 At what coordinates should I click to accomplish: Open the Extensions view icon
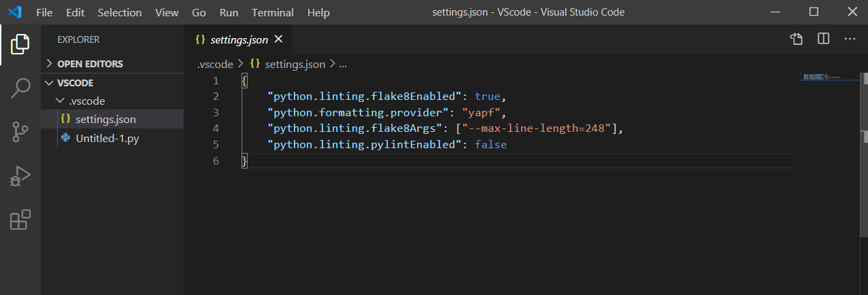tap(20, 220)
